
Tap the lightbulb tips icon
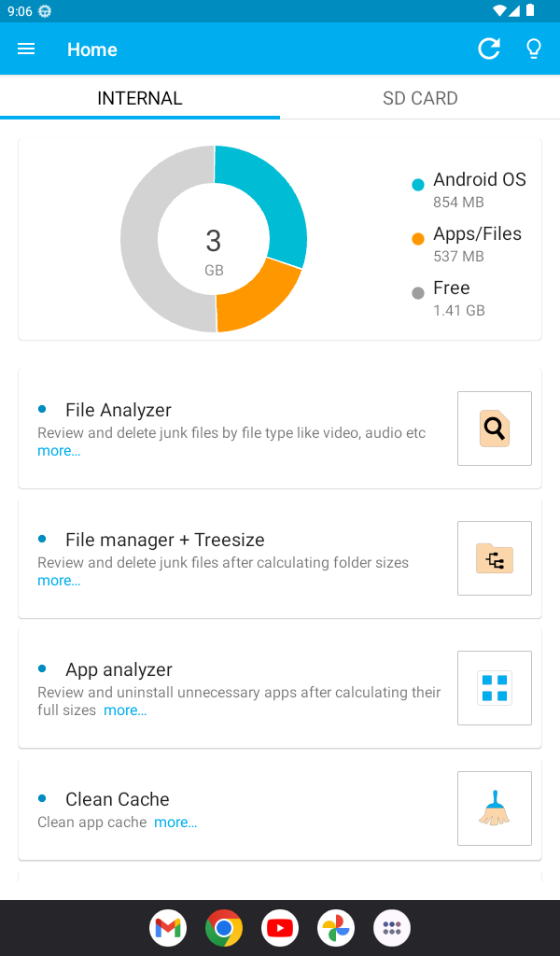[x=534, y=49]
